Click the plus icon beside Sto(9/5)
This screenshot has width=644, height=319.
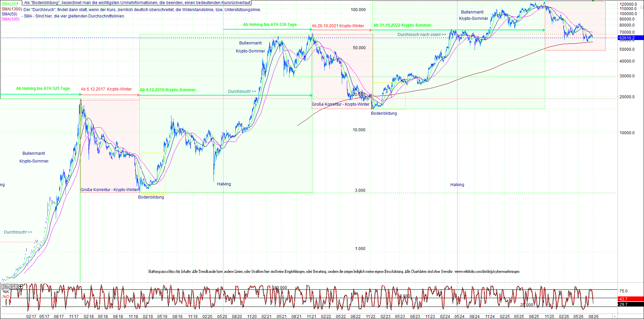click(21, 286)
